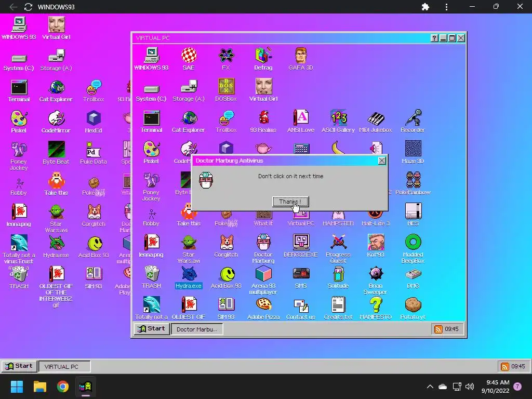This screenshot has width=532, height=399.
Task: Open Potato.yt in Virtual PC
Action: point(413,309)
